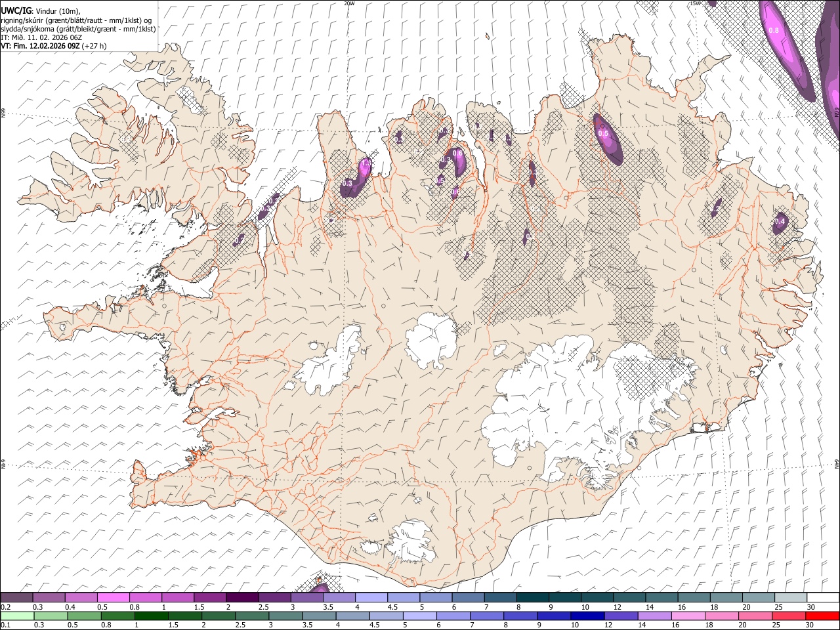Click the 'IT: Mið. 11. 02. 2026 06Z' text
This screenshot has height=630, width=840.
click(41, 37)
